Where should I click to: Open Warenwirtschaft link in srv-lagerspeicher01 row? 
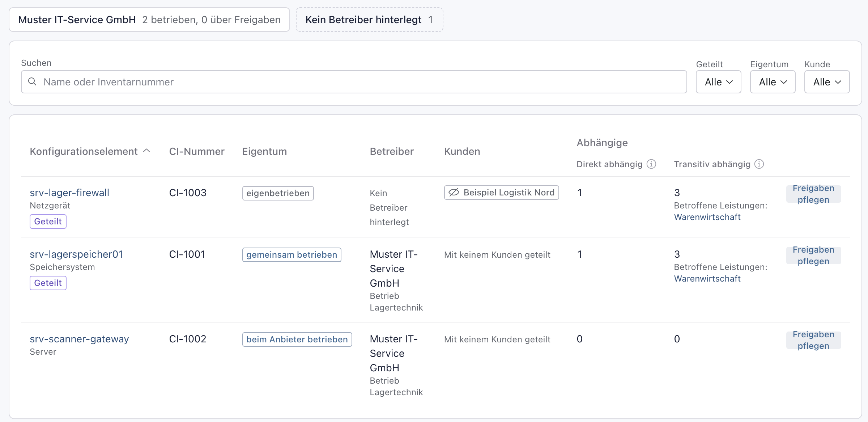pos(707,279)
